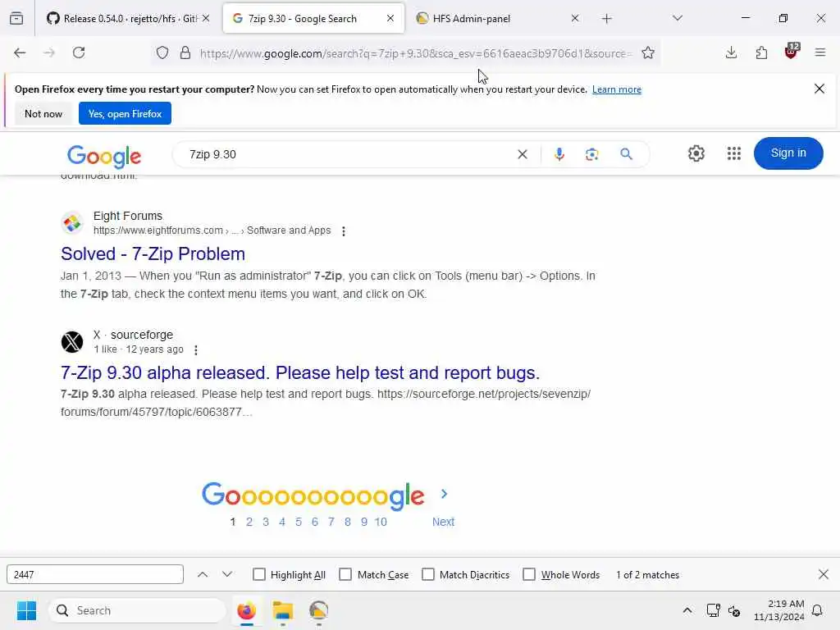Enable Highlight All checkbox

coord(259,575)
